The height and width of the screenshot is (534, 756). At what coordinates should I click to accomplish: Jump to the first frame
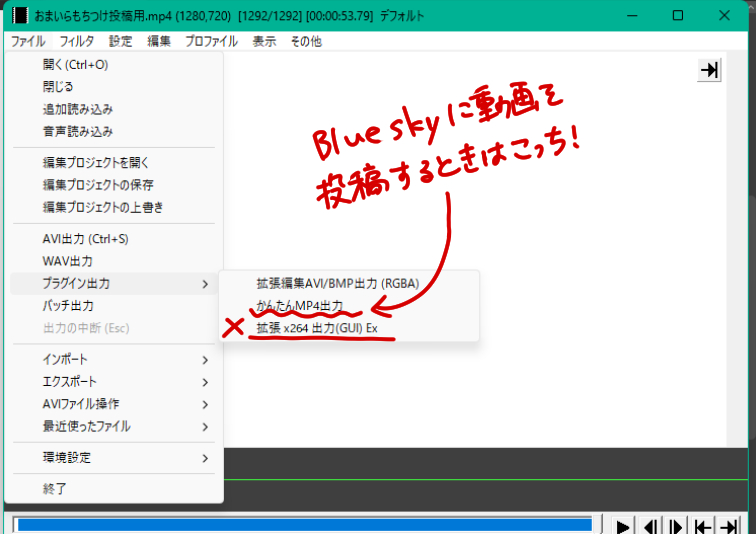(703, 526)
